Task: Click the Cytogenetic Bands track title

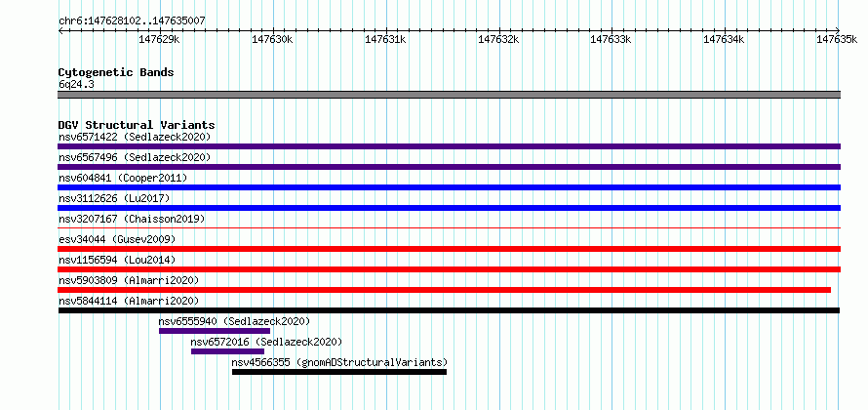Action: [x=116, y=72]
